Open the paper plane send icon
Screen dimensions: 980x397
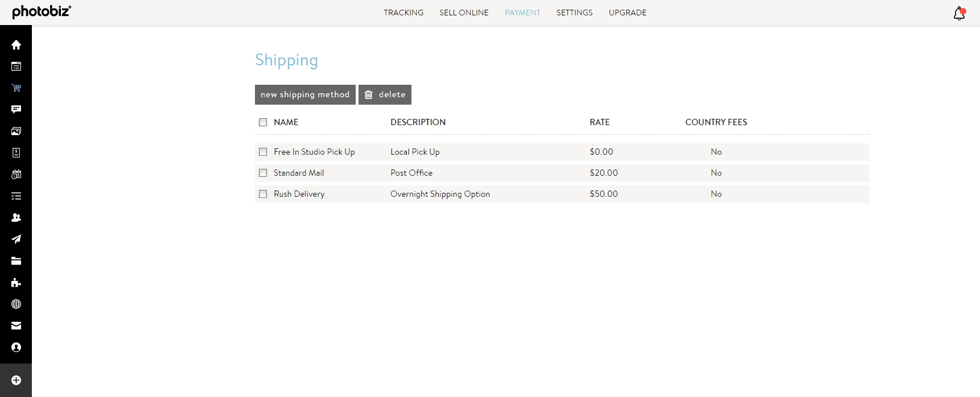(x=16, y=239)
